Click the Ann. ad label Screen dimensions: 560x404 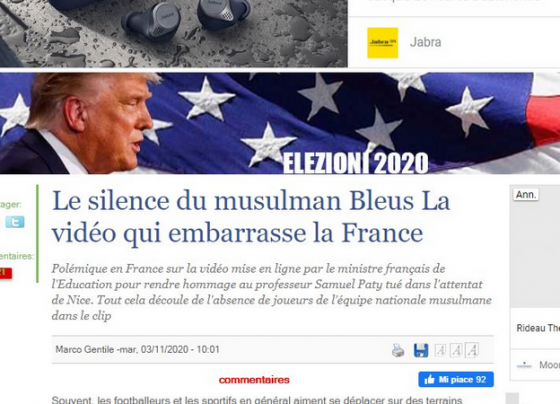point(526,195)
